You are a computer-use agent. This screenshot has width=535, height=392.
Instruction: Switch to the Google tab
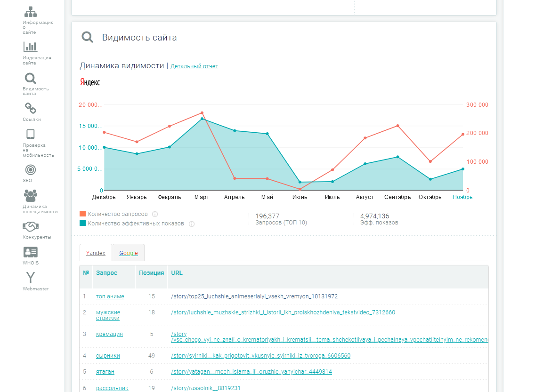[x=128, y=253]
